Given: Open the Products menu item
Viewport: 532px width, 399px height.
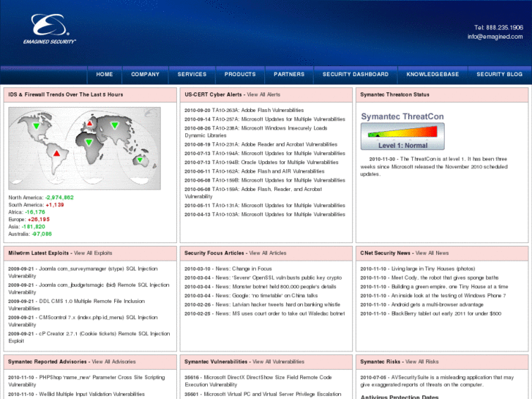Looking at the screenshot, I should [240, 75].
